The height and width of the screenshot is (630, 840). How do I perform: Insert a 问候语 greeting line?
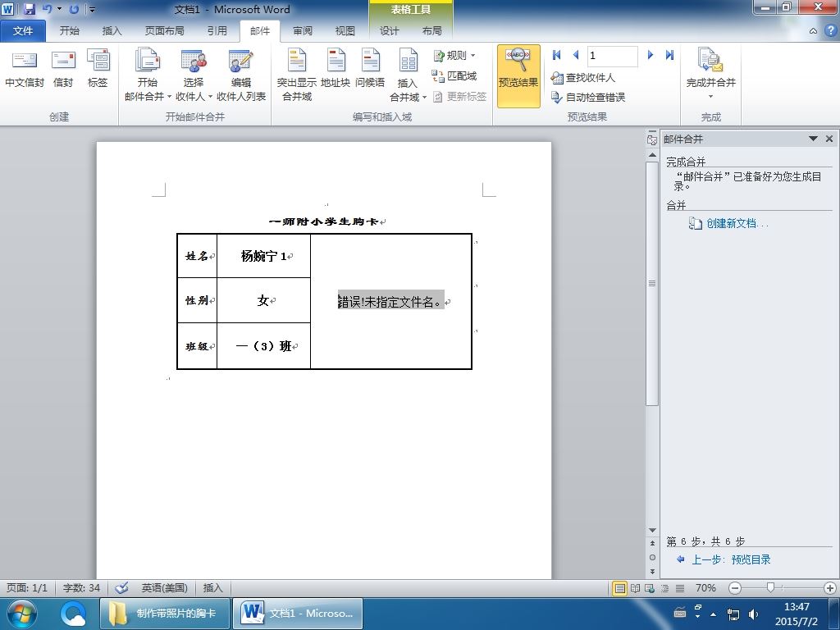[370, 67]
